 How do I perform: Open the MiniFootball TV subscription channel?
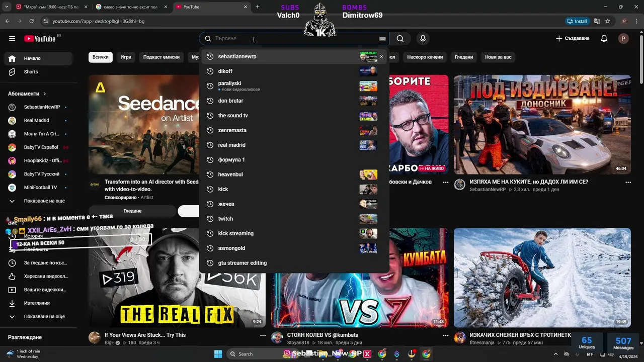pyautogui.click(x=38, y=188)
